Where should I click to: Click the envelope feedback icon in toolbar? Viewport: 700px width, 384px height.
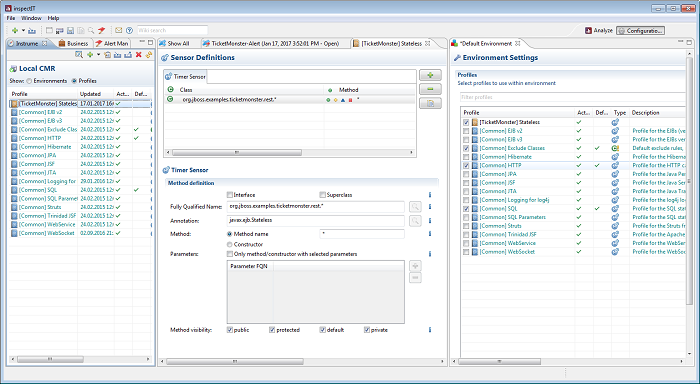(118, 30)
